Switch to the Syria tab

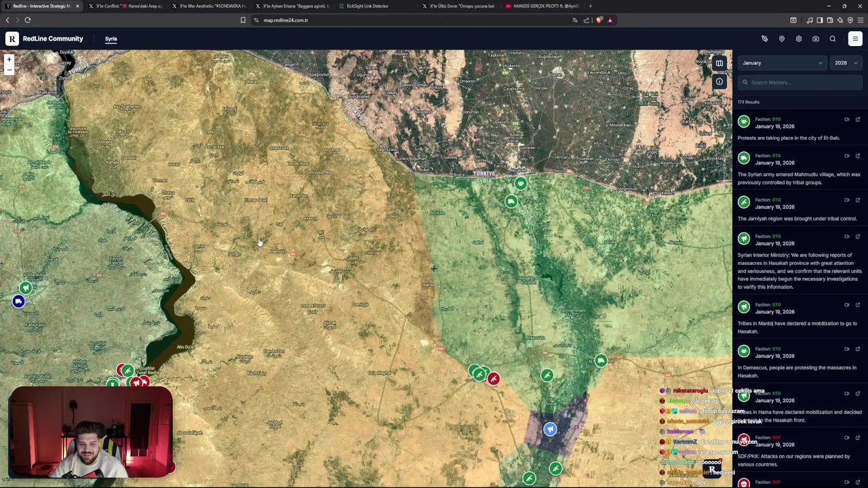[x=111, y=39]
